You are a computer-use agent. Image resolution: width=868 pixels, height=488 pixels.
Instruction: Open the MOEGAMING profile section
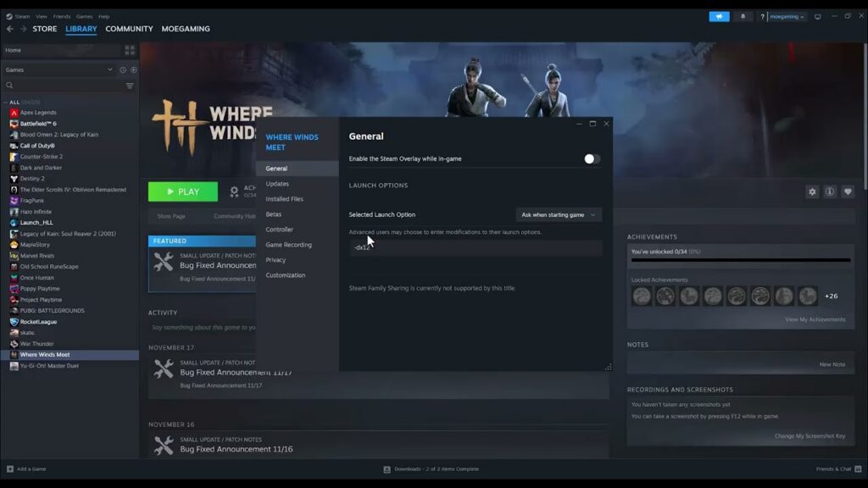(186, 29)
